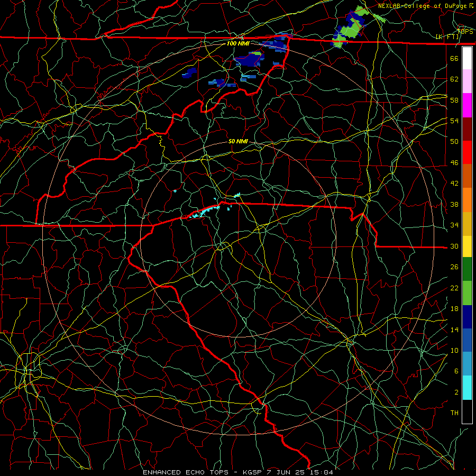Click the navy blue legend band

click(467, 317)
